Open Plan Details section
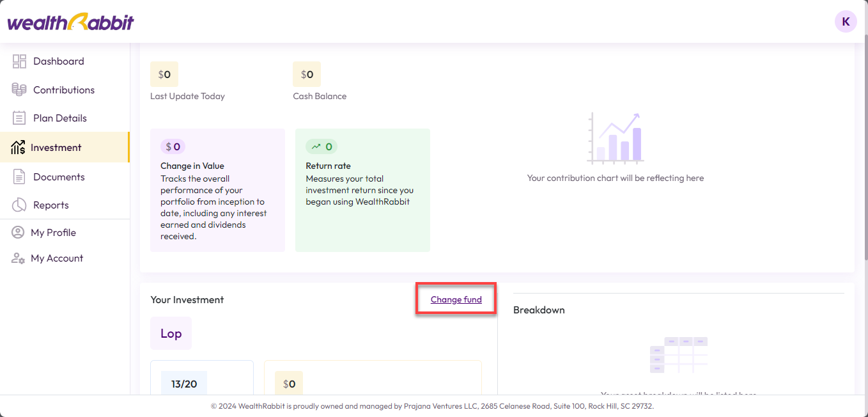This screenshot has width=868, height=417. tap(60, 118)
